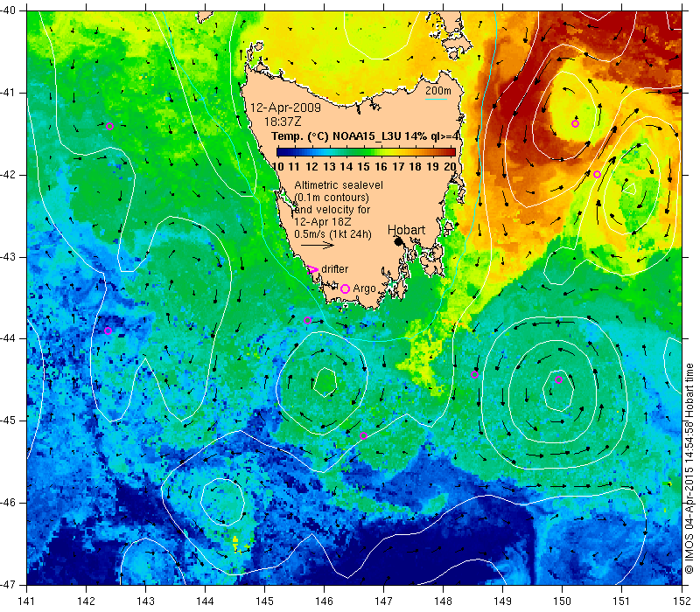Click longitude axis label '152'

point(682,601)
